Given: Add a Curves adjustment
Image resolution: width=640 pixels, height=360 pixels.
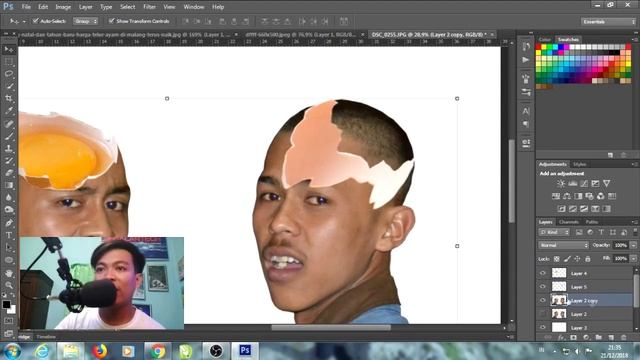Looking at the screenshot, I should 584,184.
